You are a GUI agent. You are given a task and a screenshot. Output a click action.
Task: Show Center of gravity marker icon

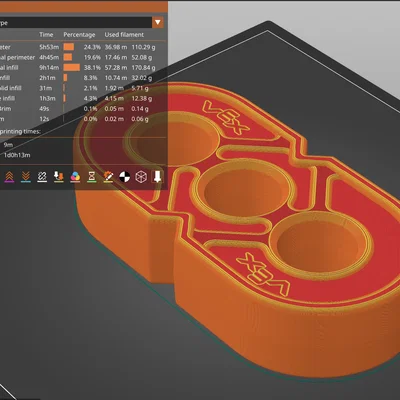tap(125, 177)
